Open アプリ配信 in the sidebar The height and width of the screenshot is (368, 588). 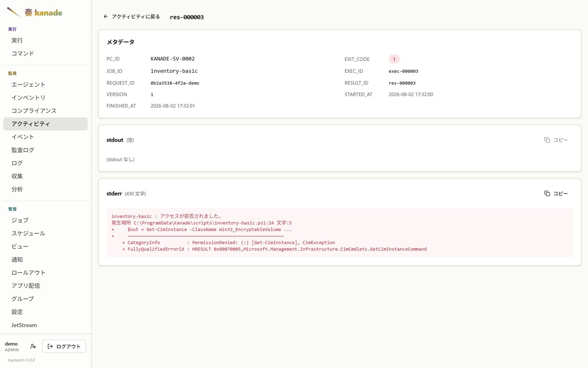click(45, 286)
